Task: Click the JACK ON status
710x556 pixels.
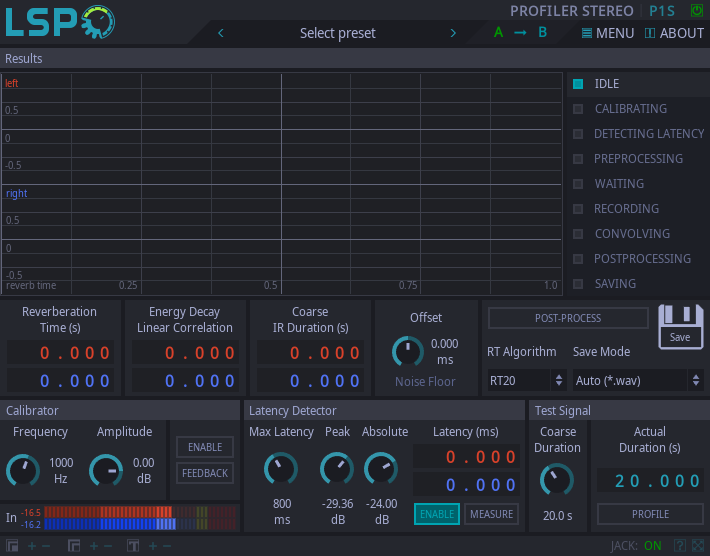Action: click(x=636, y=546)
